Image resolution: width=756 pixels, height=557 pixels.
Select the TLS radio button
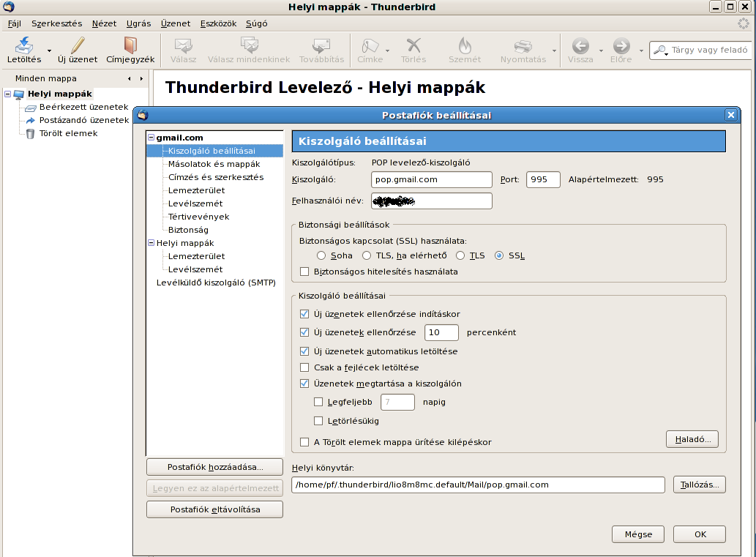click(x=460, y=255)
